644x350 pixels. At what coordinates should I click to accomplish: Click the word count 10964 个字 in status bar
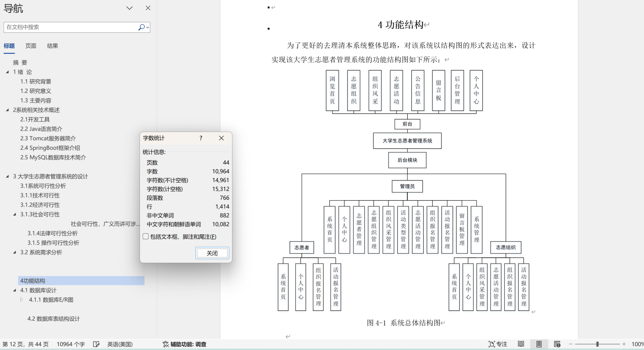[71, 344]
